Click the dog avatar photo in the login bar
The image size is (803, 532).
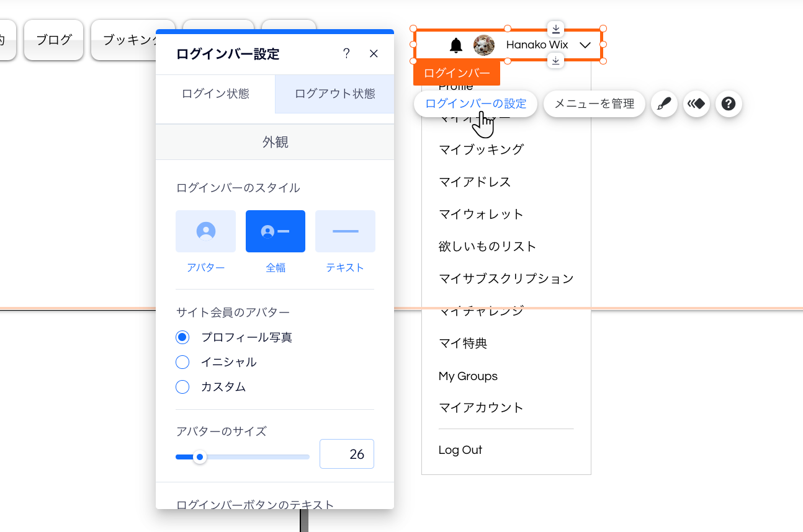click(x=484, y=44)
